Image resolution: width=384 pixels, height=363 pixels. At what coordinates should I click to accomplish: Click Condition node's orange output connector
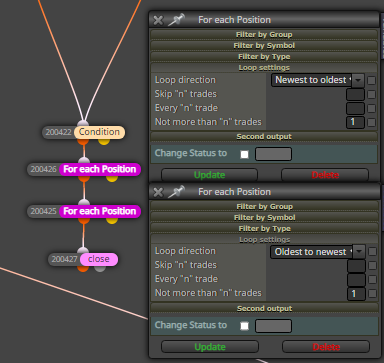(x=83, y=141)
